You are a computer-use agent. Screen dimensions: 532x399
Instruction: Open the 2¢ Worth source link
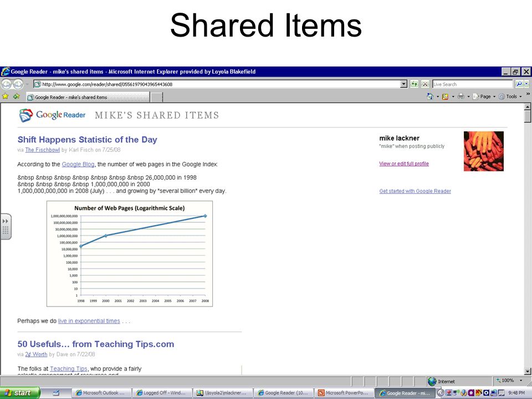pos(37,354)
